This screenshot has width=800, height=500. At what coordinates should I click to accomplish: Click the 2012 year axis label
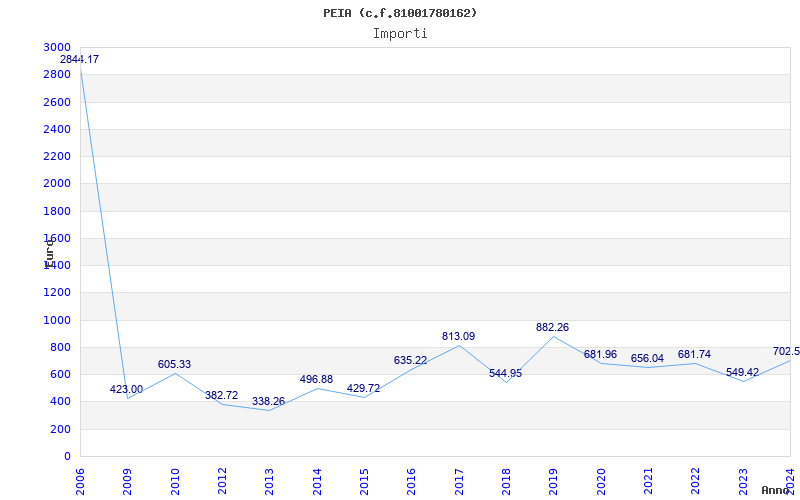tap(222, 482)
